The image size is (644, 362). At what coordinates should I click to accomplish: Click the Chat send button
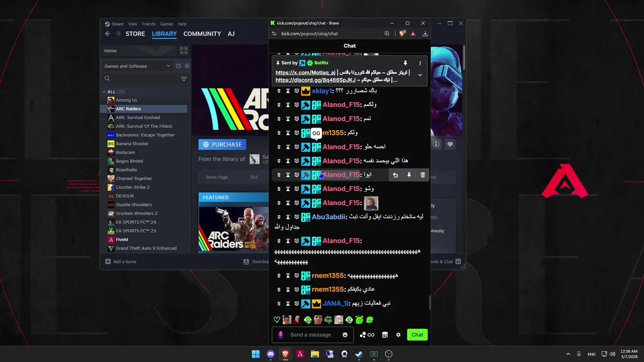pos(418,335)
